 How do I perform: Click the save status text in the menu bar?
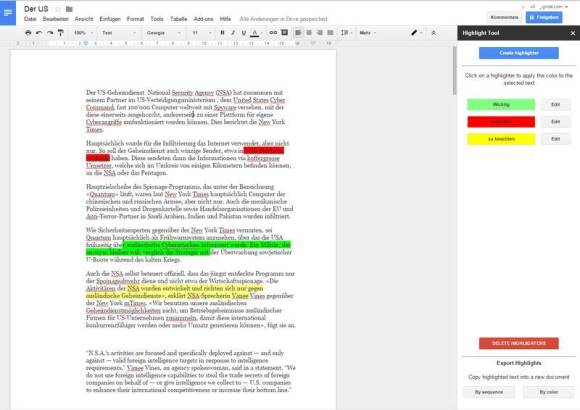point(283,19)
